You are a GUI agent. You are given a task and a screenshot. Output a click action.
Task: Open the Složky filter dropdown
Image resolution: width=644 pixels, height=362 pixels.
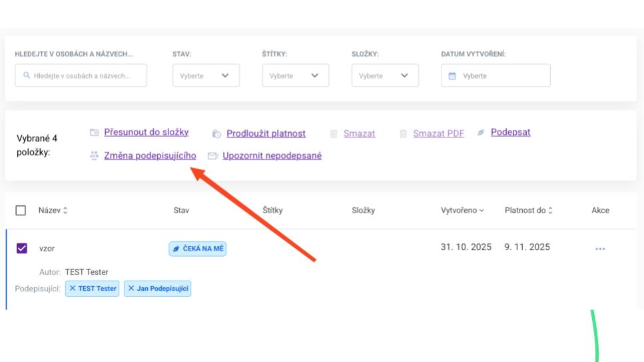click(x=384, y=75)
